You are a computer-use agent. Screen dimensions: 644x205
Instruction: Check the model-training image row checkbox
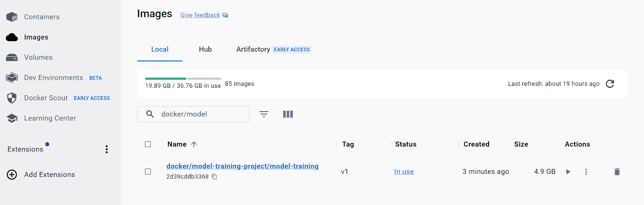tap(148, 172)
